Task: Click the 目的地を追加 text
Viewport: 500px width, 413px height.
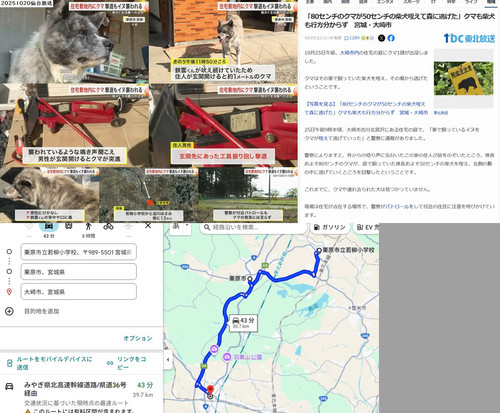Action: [x=42, y=311]
